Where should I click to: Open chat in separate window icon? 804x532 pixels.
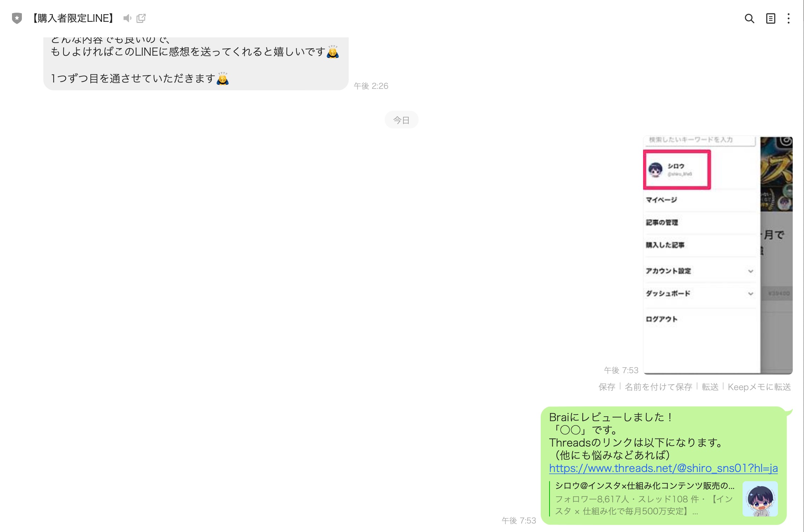click(141, 18)
